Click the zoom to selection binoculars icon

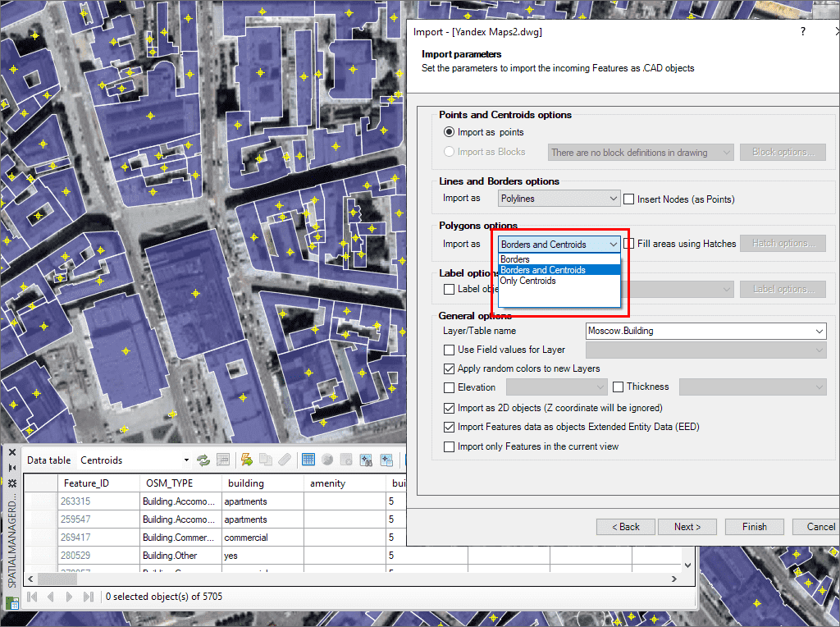point(366,460)
